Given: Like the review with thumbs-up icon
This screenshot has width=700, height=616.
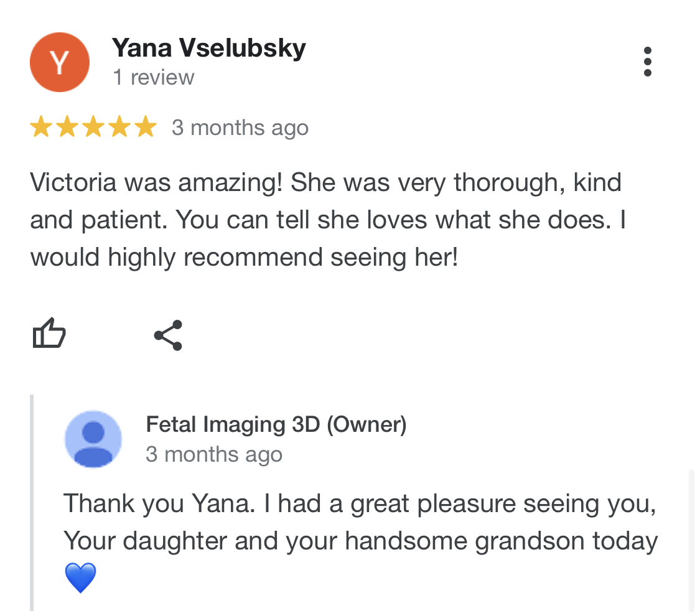Looking at the screenshot, I should [49, 334].
